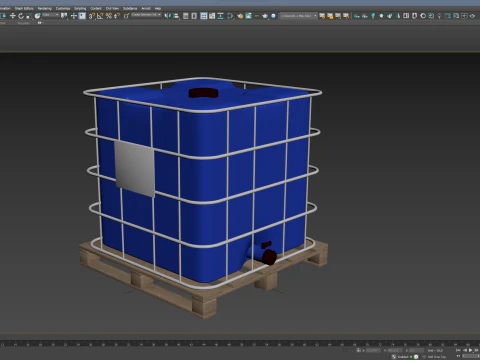Screen dimensions: 480x360
Task: Toggle Absolute/Offset transform type-in mode
Action: [359, 350]
